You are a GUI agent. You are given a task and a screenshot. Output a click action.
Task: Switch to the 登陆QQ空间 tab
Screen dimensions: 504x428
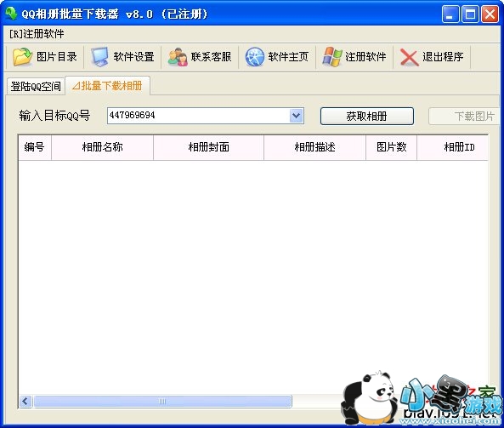pos(36,86)
